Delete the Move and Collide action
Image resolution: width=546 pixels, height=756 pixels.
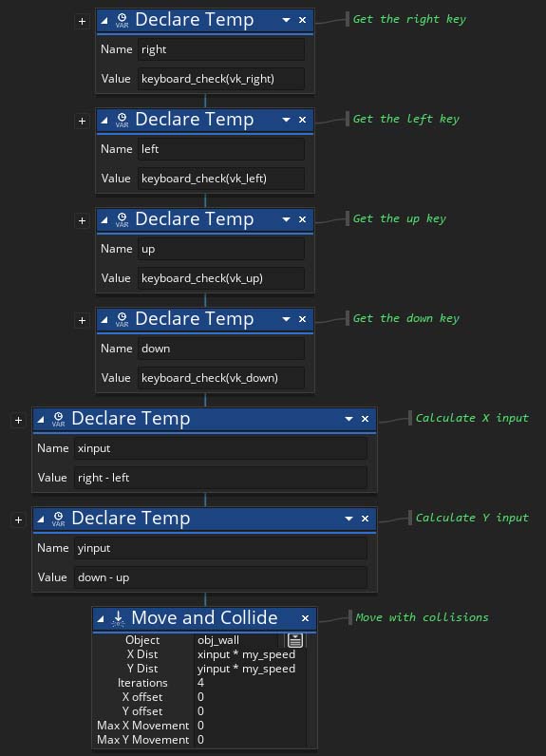[x=305, y=618]
